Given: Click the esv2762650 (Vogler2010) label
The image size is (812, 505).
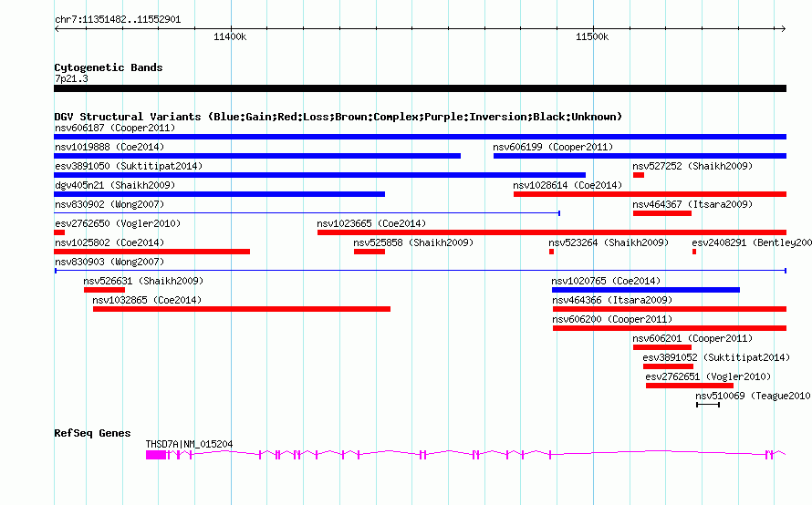Looking at the screenshot, I should click(118, 223).
